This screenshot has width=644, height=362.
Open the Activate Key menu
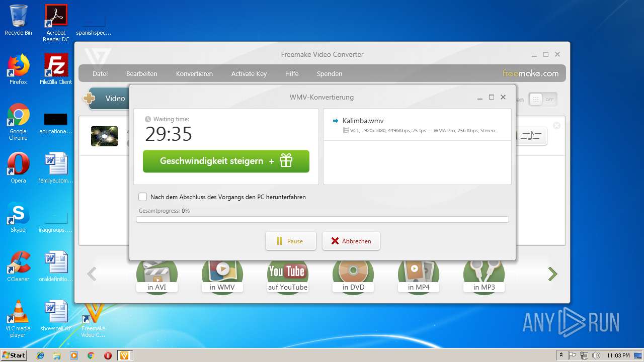point(249,73)
